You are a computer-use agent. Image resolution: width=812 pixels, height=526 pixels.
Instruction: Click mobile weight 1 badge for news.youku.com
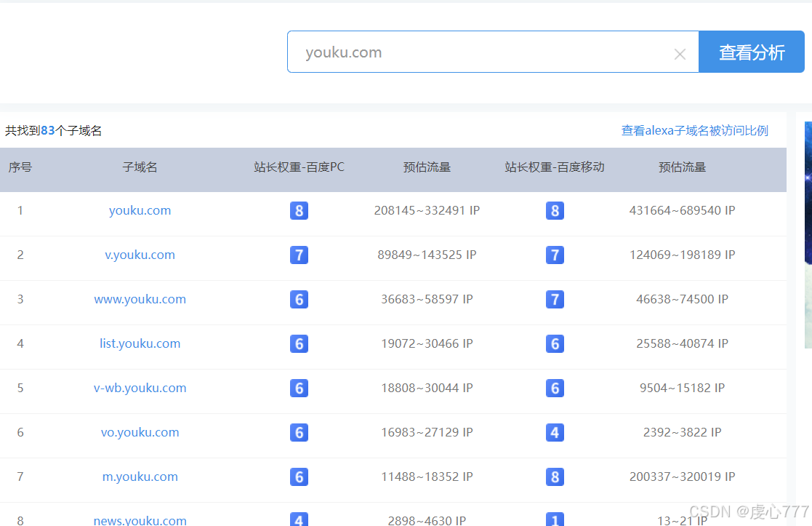coord(555,519)
